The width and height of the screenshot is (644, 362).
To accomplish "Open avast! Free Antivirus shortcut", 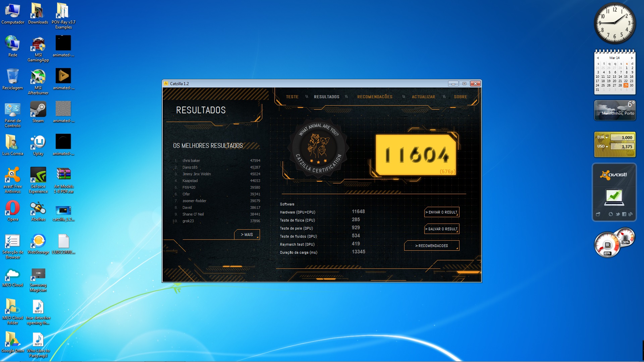I will tap(13, 180).
